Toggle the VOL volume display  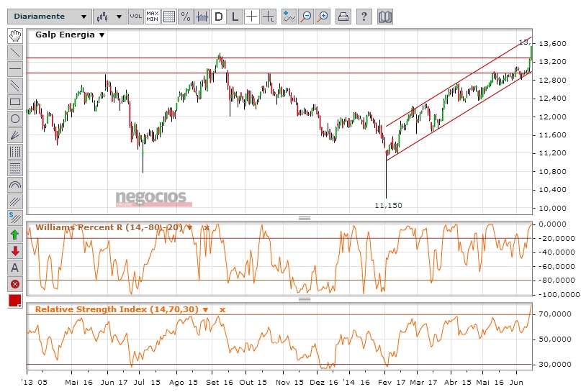[136, 17]
